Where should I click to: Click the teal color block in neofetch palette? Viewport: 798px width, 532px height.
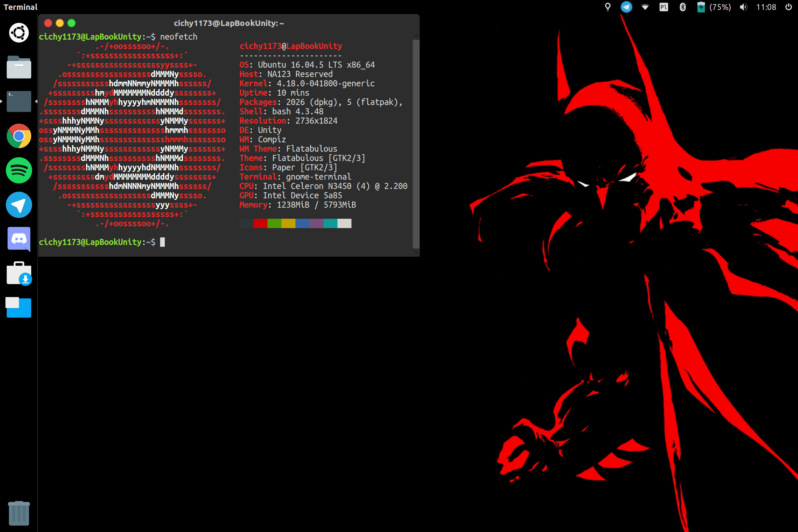[330, 223]
